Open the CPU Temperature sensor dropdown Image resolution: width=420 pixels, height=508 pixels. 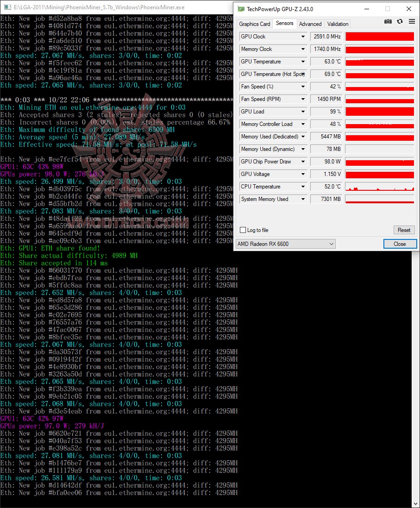303,187
